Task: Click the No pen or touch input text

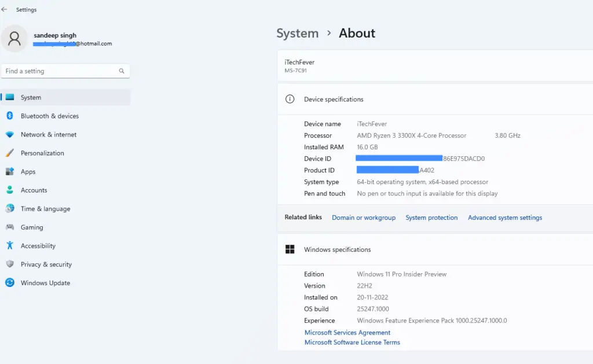Action: (x=427, y=193)
